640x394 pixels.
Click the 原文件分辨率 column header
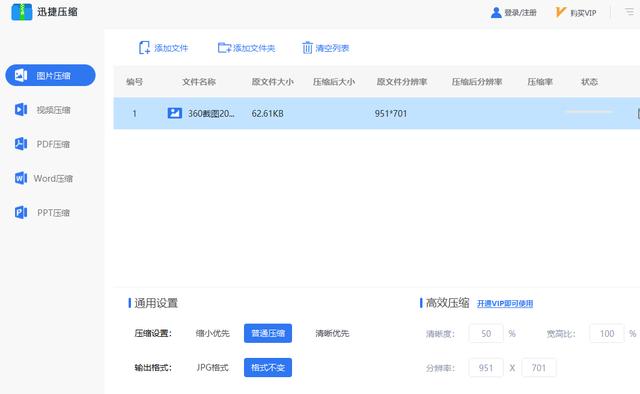[x=402, y=82]
